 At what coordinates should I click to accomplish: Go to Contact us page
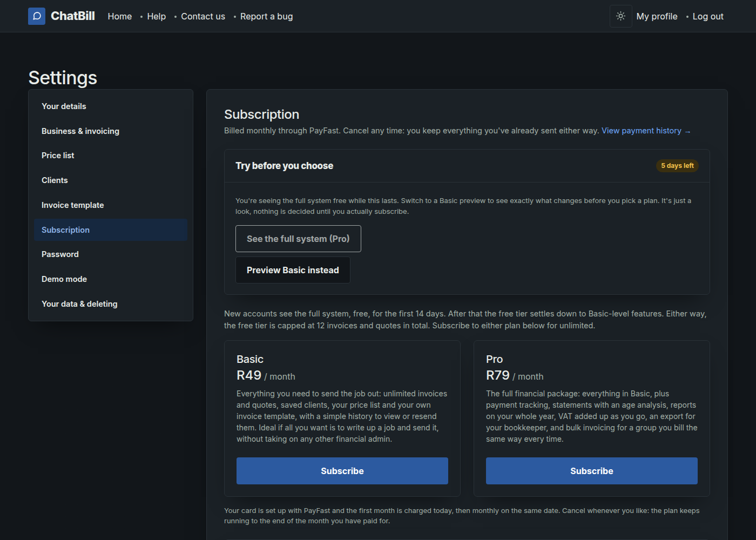[x=203, y=16]
